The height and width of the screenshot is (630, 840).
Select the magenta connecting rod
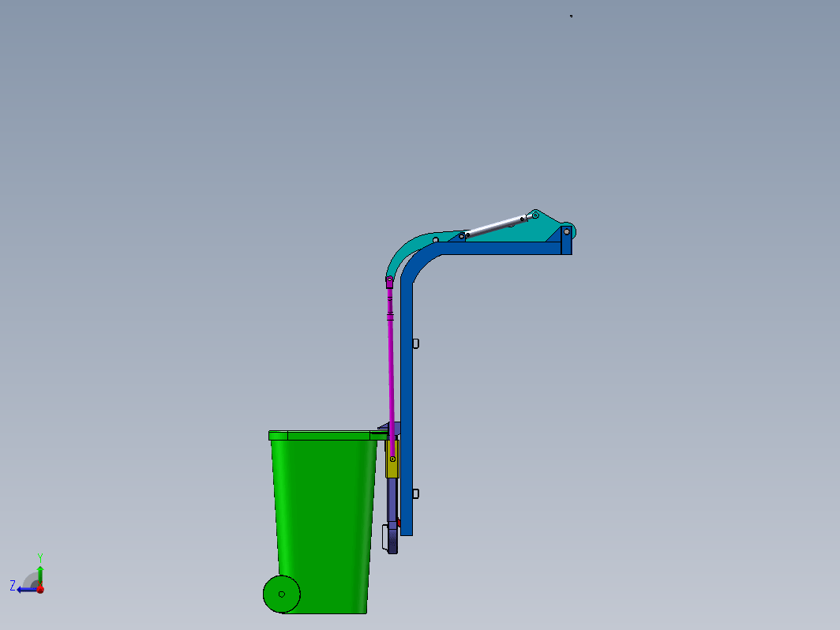(x=391, y=369)
